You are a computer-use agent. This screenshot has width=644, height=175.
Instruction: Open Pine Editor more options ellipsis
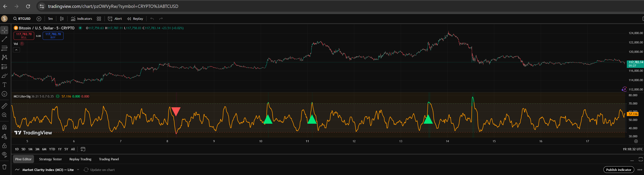640,170
